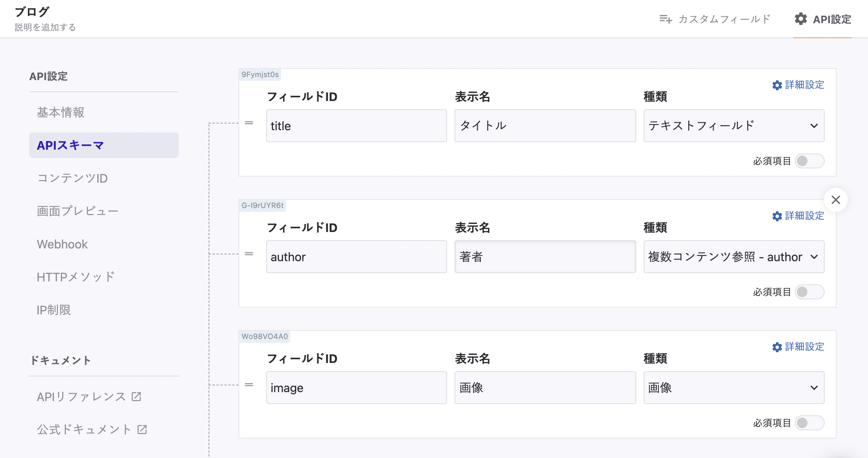Image resolution: width=868 pixels, height=458 pixels.
Task: Open 複数コンテンツ参照 - author type dropdown
Action: tap(734, 257)
